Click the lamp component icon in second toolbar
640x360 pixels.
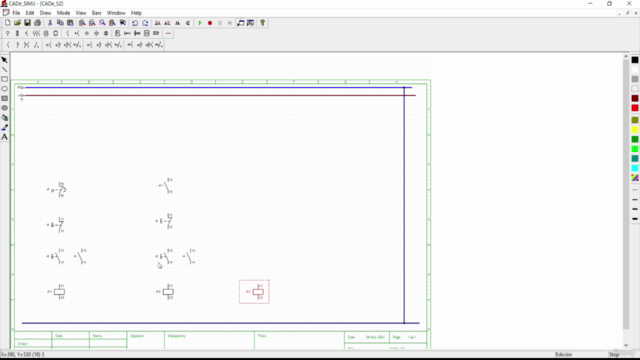pyautogui.click(x=7, y=33)
